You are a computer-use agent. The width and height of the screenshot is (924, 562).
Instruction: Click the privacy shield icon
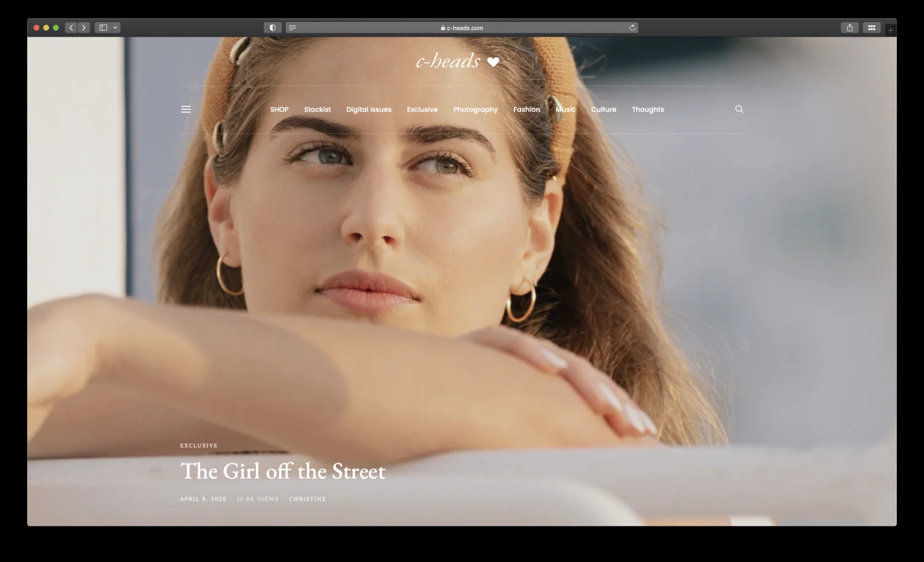272,28
